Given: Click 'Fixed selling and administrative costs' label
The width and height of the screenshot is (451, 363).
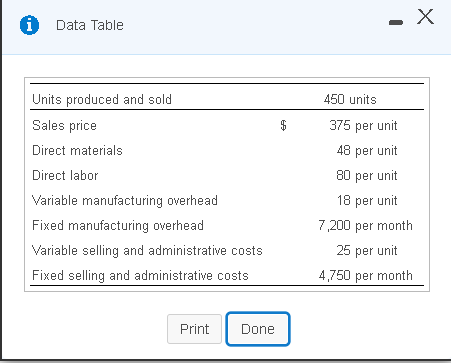Looking at the screenshot, I should (x=140, y=276).
